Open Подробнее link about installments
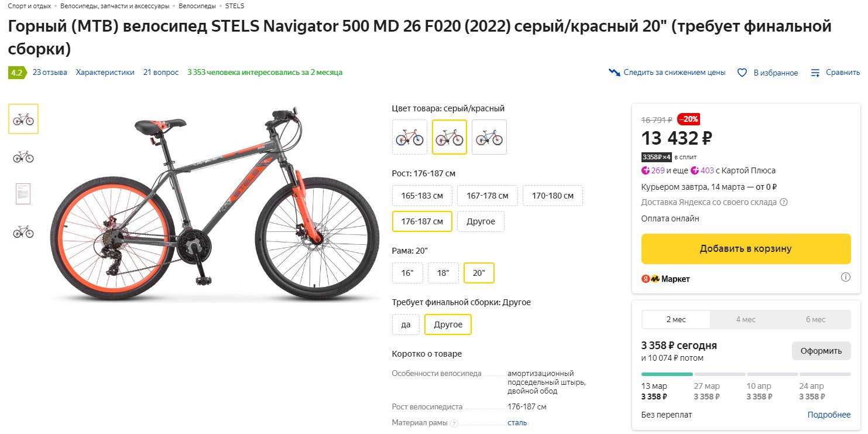The width and height of the screenshot is (868, 434). coord(829,415)
